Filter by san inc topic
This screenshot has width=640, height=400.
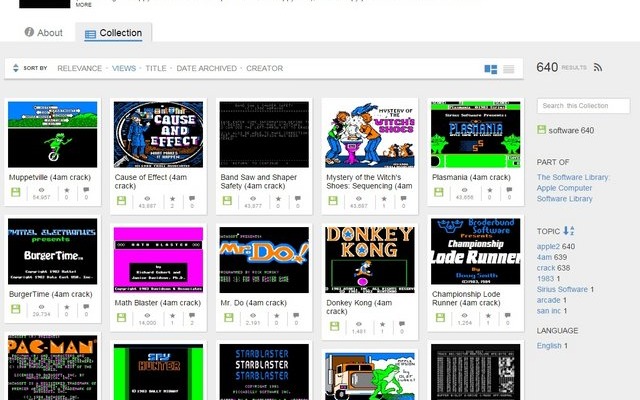point(549,311)
